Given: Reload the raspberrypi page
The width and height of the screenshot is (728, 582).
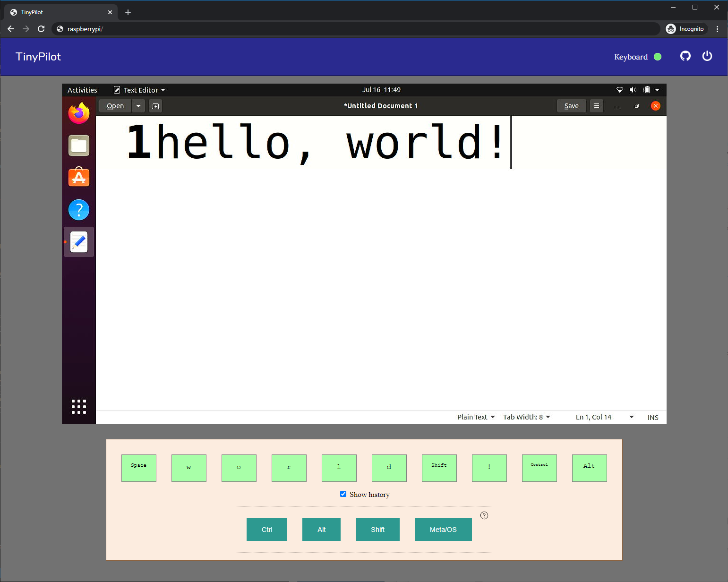Looking at the screenshot, I should pyautogui.click(x=41, y=29).
